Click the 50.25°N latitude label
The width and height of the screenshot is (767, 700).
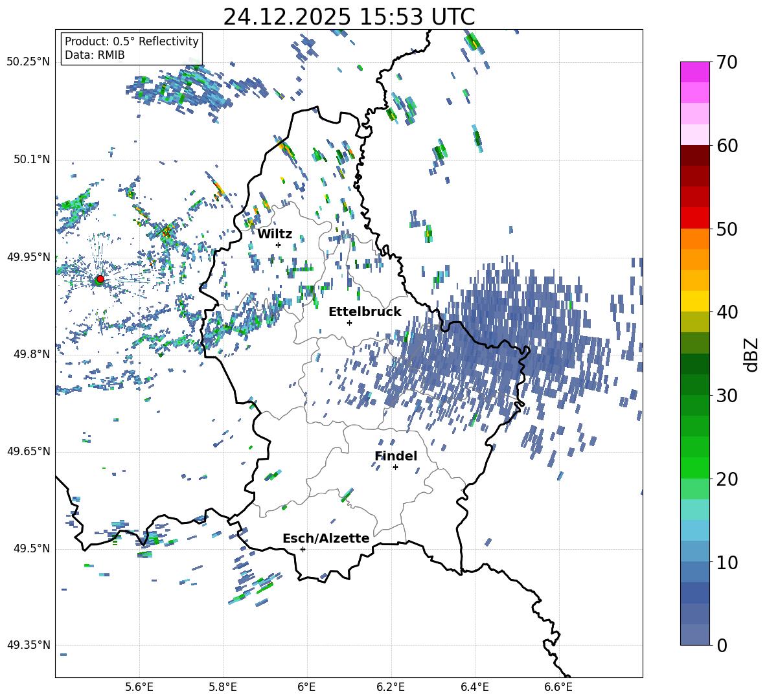click(x=29, y=62)
